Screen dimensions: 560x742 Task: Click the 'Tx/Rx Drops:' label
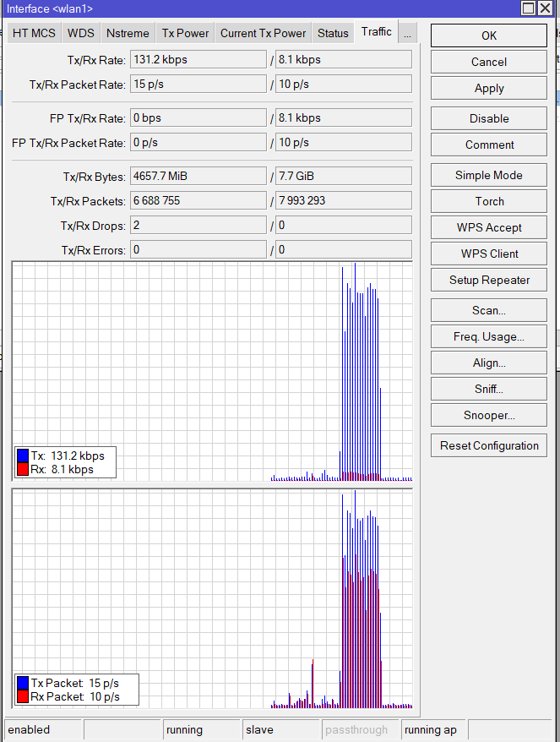click(93, 226)
